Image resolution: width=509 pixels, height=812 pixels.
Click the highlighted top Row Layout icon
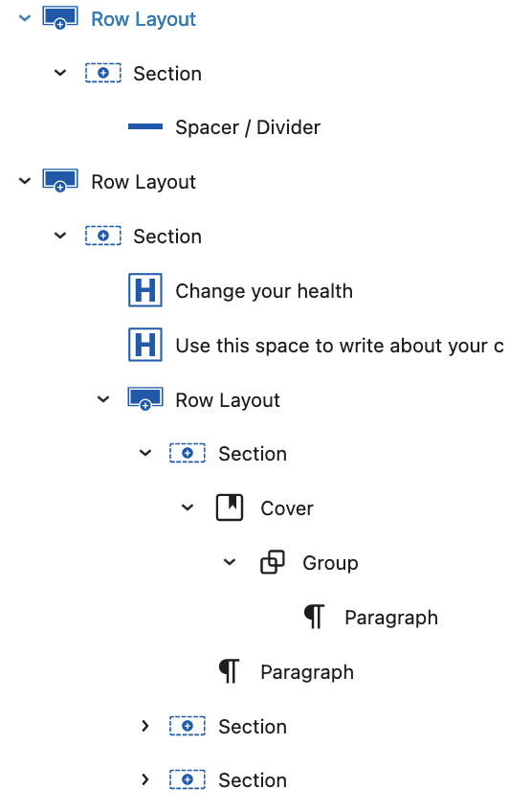click(x=60, y=18)
